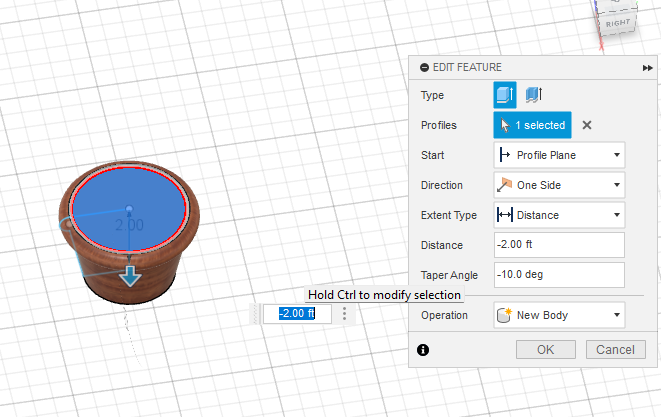This screenshot has width=661, height=417.
Task: Open the Operation 'New Body' dropdown
Action: coord(559,315)
